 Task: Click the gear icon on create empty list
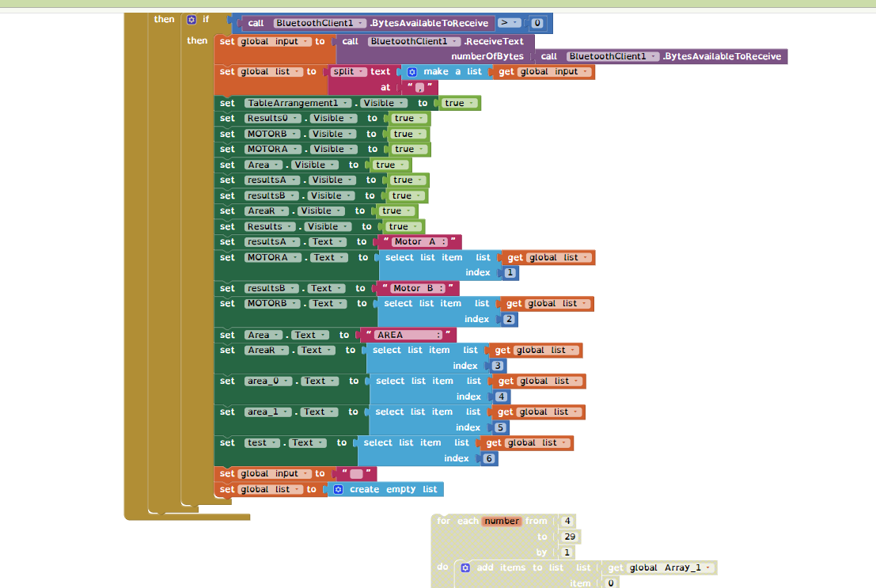[x=338, y=490]
